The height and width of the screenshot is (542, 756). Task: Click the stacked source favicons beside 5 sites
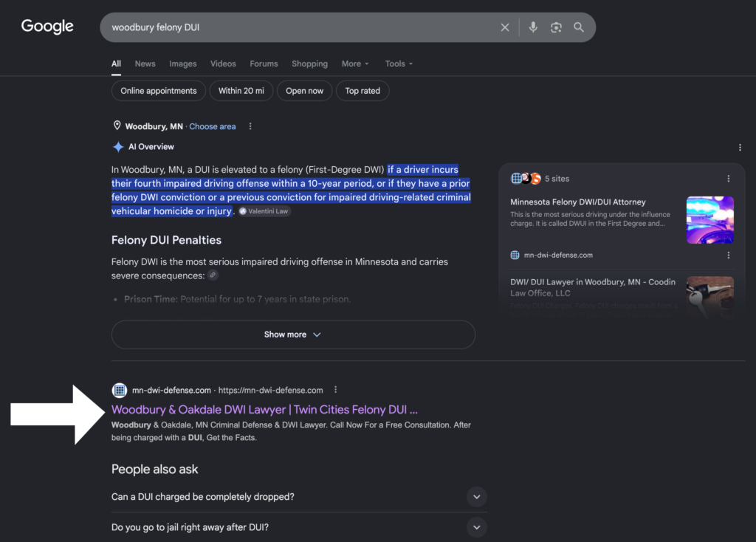click(x=526, y=179)
